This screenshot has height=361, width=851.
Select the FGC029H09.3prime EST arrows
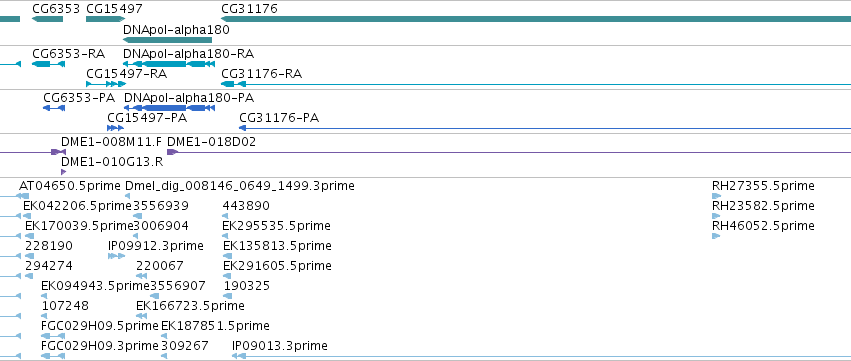point(53,356)
